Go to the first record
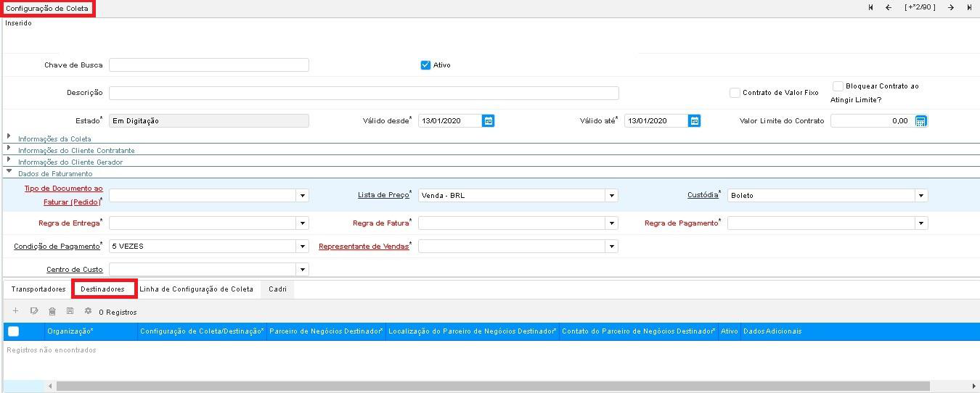Screen dimensions: 980x393 click(870, 7)
